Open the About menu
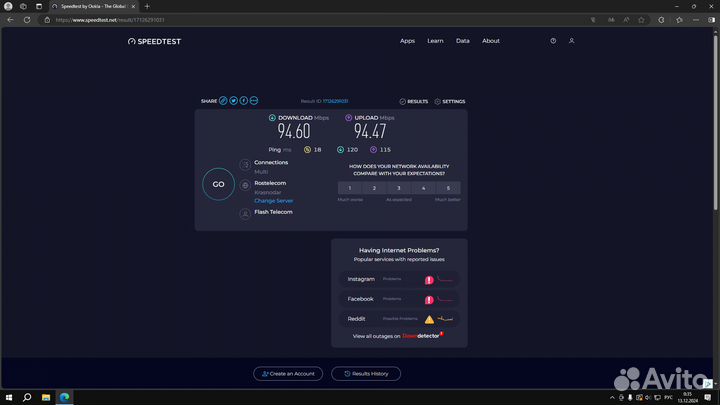The image size is (720, 405). point(491,41)
